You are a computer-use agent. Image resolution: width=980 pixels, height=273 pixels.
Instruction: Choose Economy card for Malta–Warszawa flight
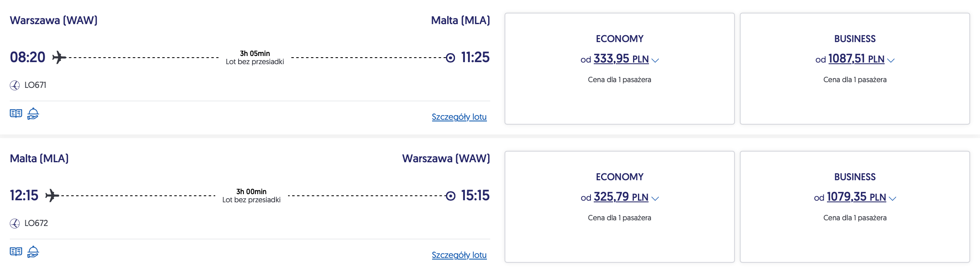620,237
